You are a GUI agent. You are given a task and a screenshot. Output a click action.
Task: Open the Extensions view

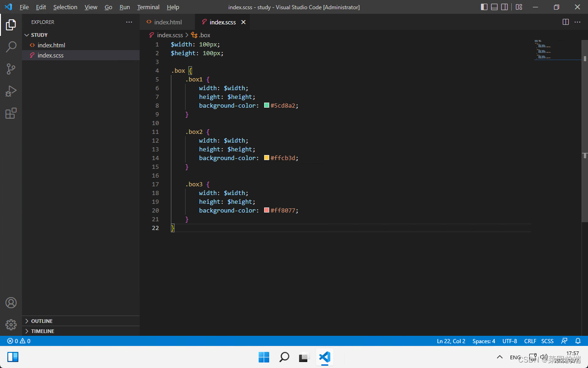(11, 113)
